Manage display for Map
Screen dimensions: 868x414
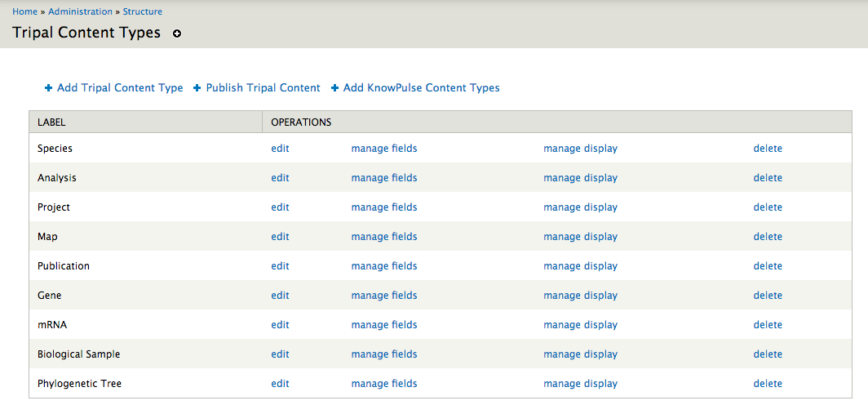point(580,237)
